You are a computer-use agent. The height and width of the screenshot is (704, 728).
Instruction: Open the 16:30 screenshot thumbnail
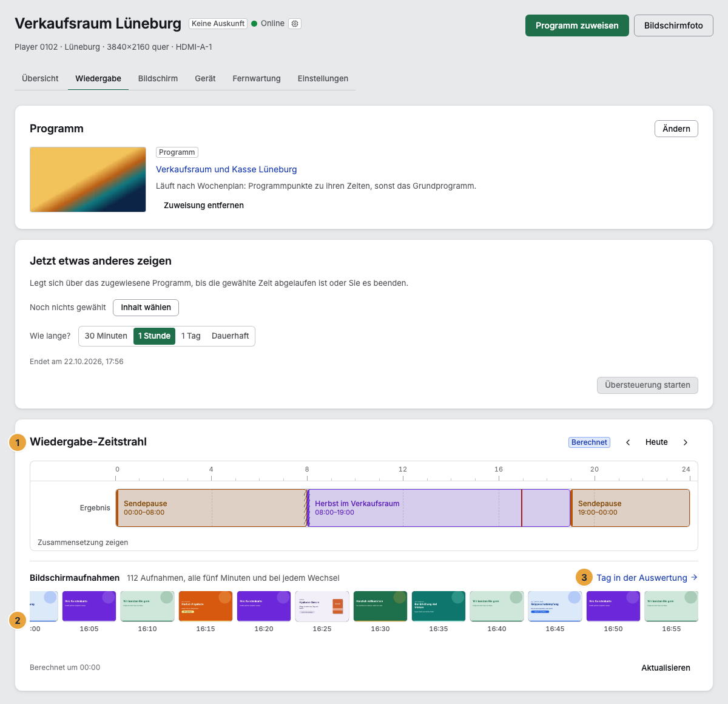[x=380, y=606]
